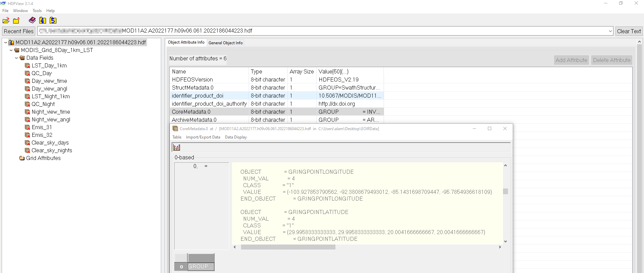Open the Window menu

click(20, 11)
